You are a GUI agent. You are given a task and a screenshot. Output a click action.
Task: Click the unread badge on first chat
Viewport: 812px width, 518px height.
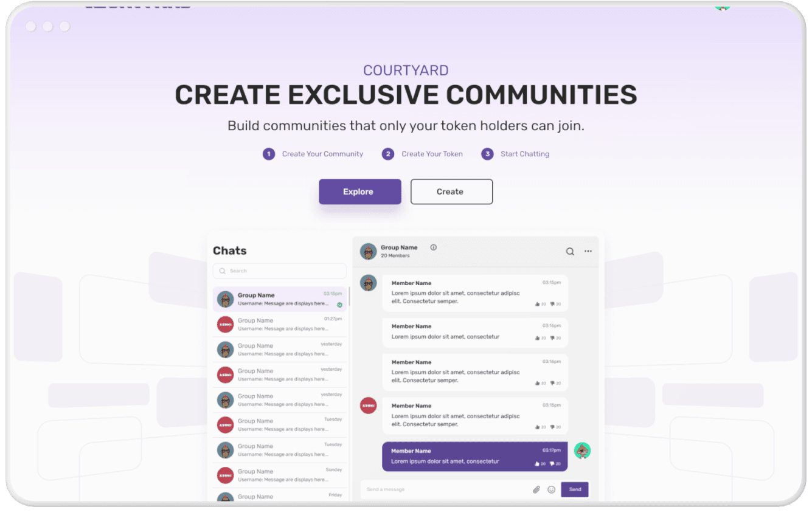point(339,305)
